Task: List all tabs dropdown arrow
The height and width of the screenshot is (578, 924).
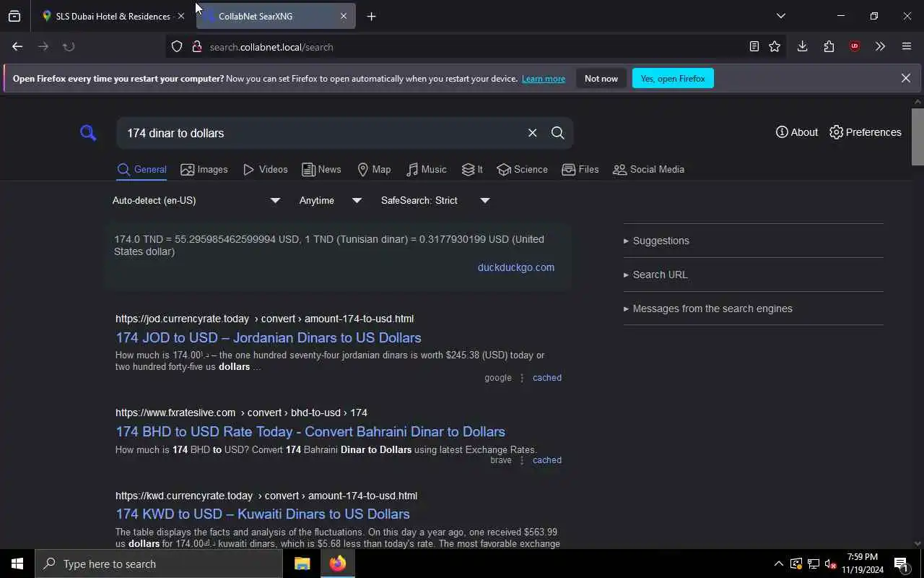Action: pos(780,16)
